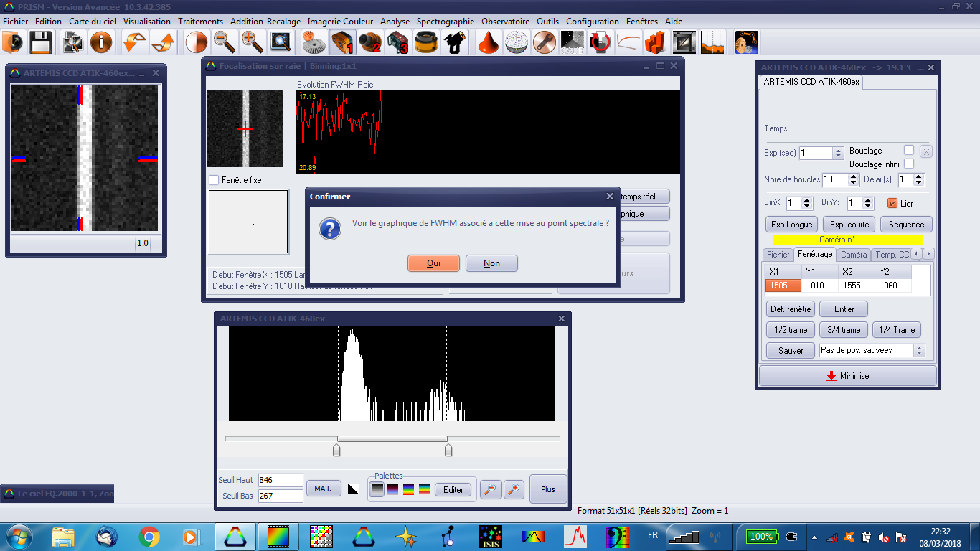This screenshot has width=980, height=551.
Task: Enable the Fenêtre fixe checkbox
Action: (x=214, y=180)
